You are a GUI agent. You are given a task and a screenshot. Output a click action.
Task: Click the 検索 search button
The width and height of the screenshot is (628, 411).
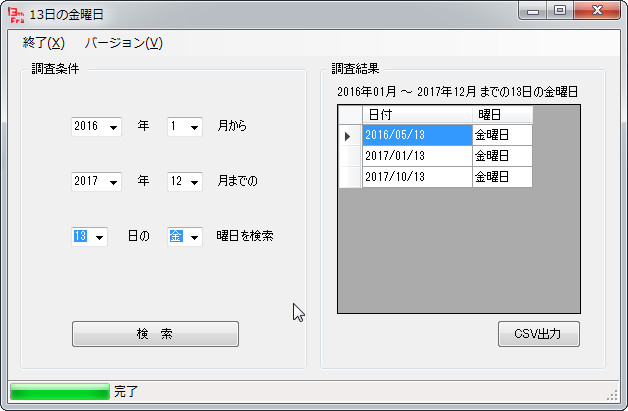click(x=155, y=334)
